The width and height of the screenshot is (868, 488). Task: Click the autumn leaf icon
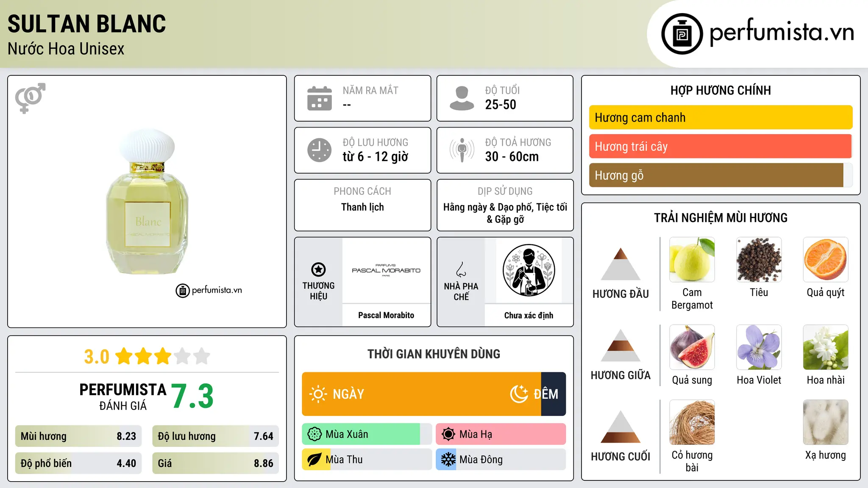314,460
